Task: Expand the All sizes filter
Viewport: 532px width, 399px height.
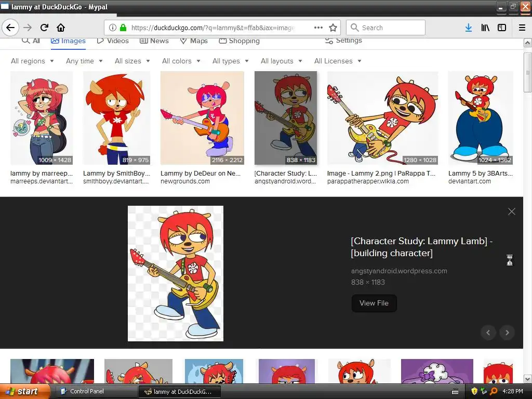Action: (132, 61)
